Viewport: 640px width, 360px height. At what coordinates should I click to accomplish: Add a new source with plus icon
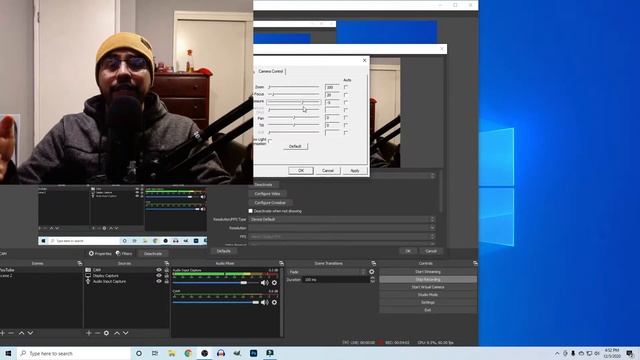click(x=89, y=333)
